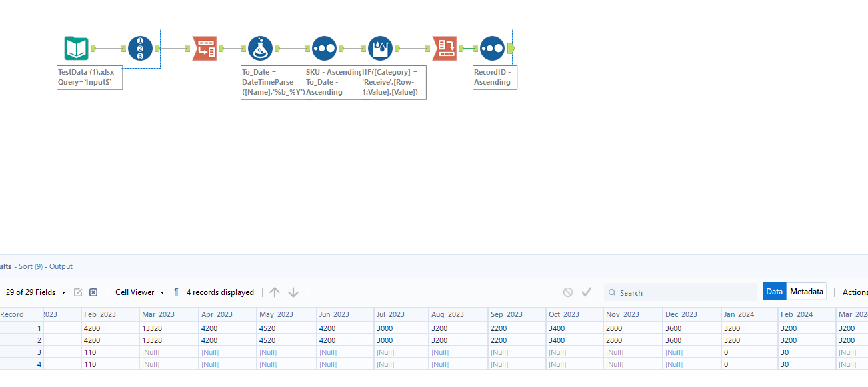Toggle the apply checkmark in the results pane

pyautogui.click(x=587, y=292)
